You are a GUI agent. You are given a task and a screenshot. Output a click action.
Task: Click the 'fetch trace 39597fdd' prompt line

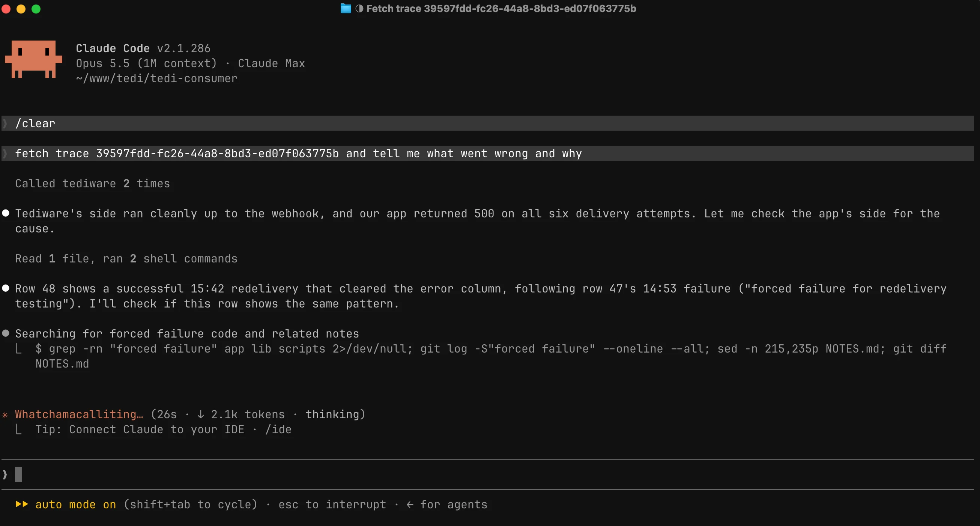tap(488, 154)
